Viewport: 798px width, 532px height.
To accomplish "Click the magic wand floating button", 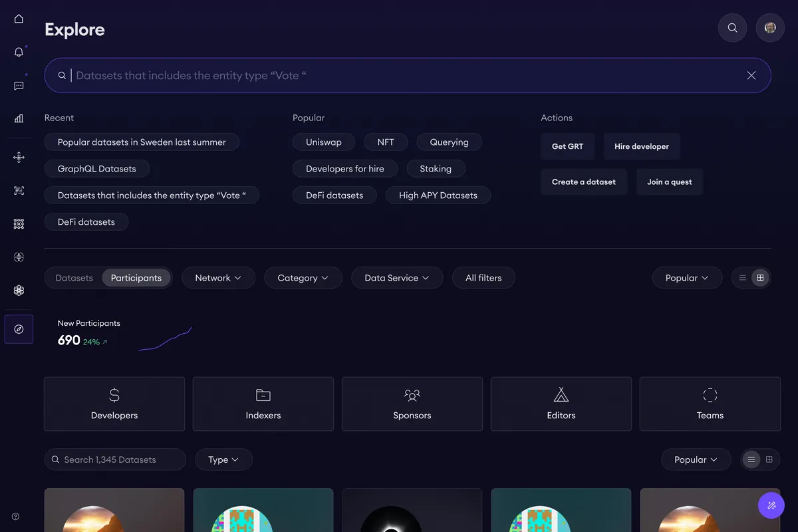I will pos(771,505).
